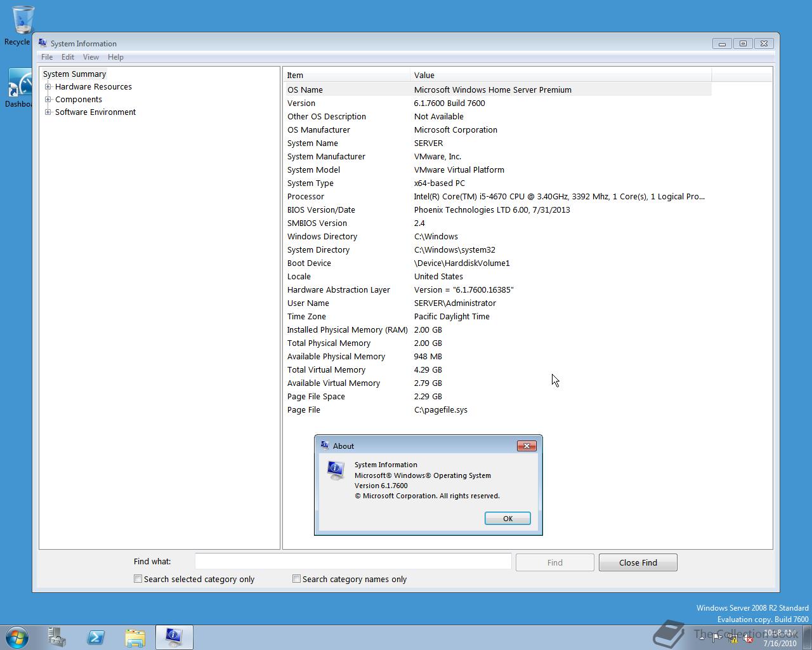The image size is (812, 650).
Task: Click the network tray icon
Action: coord(733,637)
